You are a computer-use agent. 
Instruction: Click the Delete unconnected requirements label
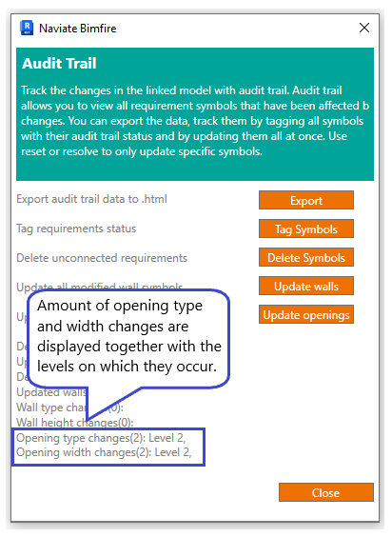[102, 257]
